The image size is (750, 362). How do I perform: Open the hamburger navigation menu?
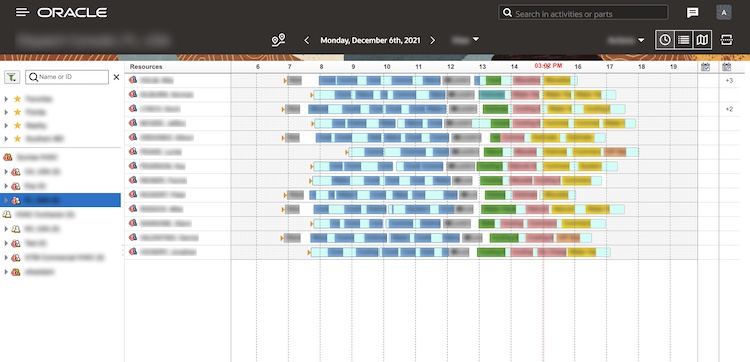tap(22, 12)
